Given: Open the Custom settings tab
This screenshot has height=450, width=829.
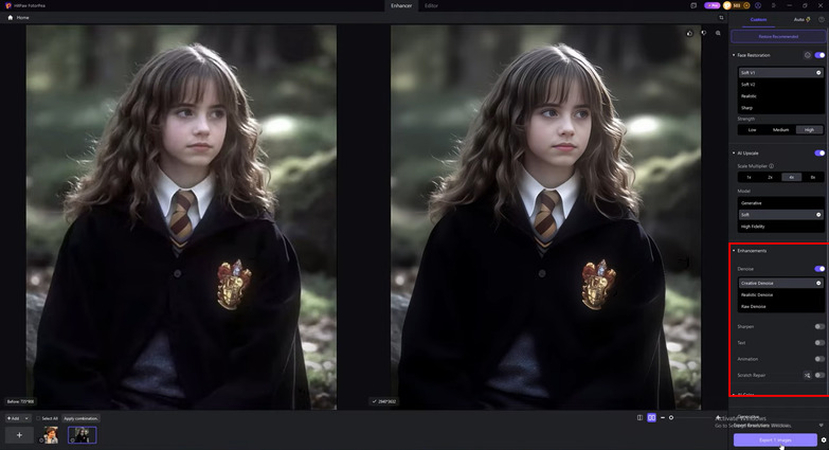Looking at the screenshot, I should pyautogui.click(x=758, y=20).
